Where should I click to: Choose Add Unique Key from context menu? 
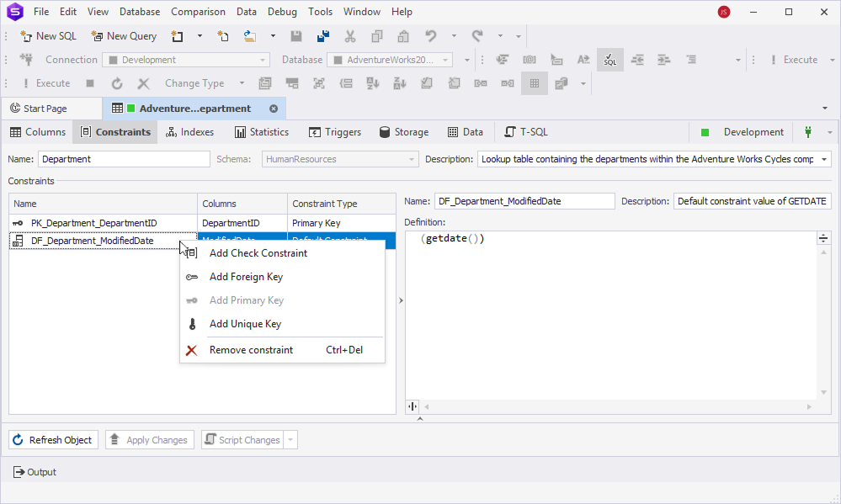282,324
